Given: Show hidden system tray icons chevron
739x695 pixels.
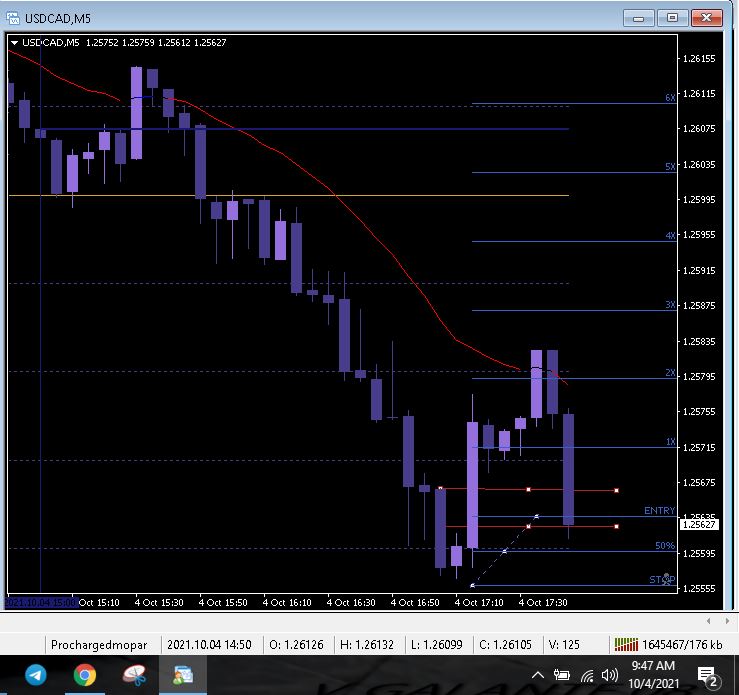Looking at the screenshot, I should pyautogui.click(x=538, y=675).
